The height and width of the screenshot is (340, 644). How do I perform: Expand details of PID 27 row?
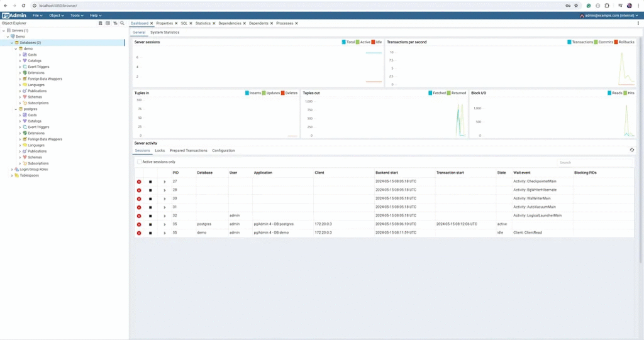point(165,182)
